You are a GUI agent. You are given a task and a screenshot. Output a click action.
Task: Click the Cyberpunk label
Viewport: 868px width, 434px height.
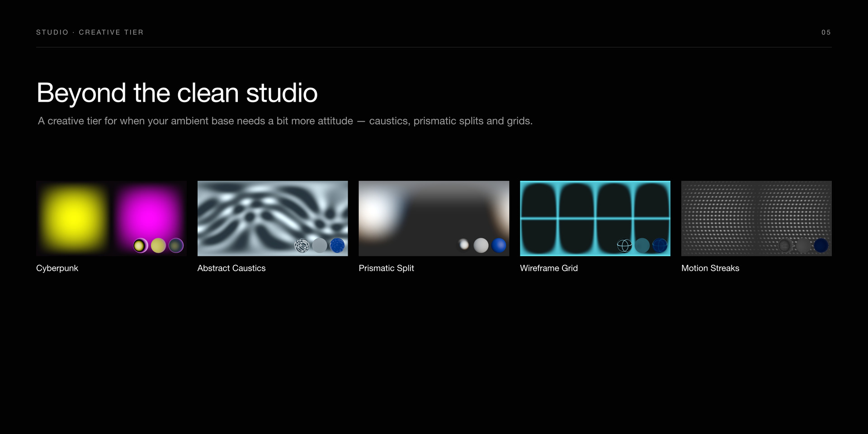pyautogui.click(x=57, y=268)
